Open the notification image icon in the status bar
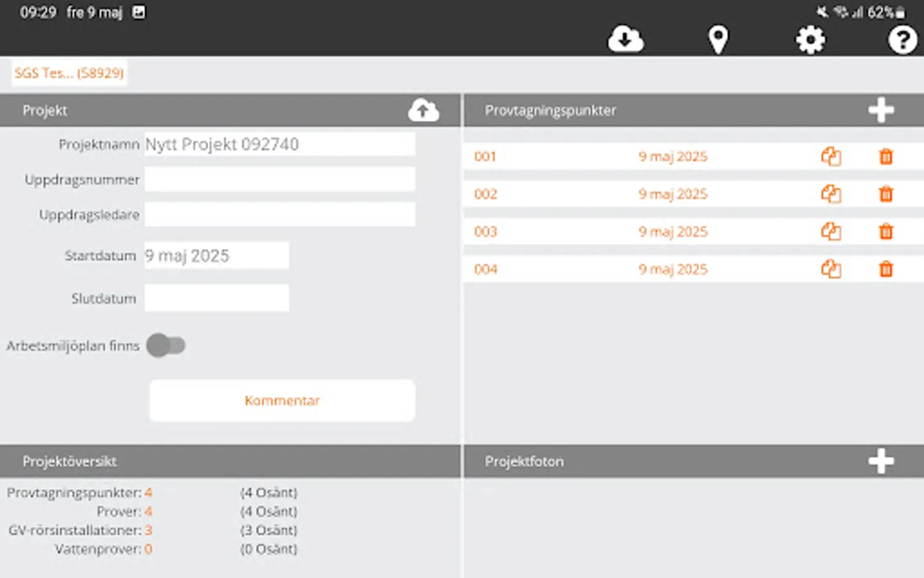The height and width of the screenshot is (578, 924). (x=139, y=12)
